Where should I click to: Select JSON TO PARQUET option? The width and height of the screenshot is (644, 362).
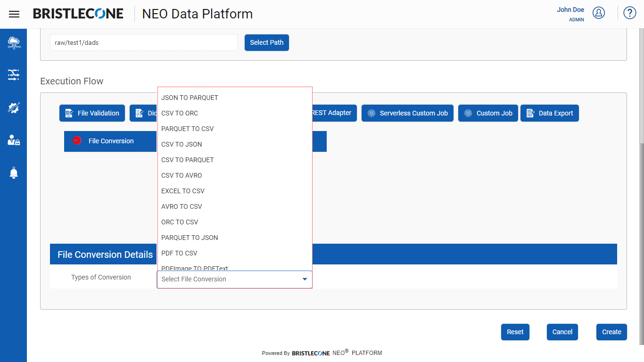pyautogui.click(x=235, y=98)
